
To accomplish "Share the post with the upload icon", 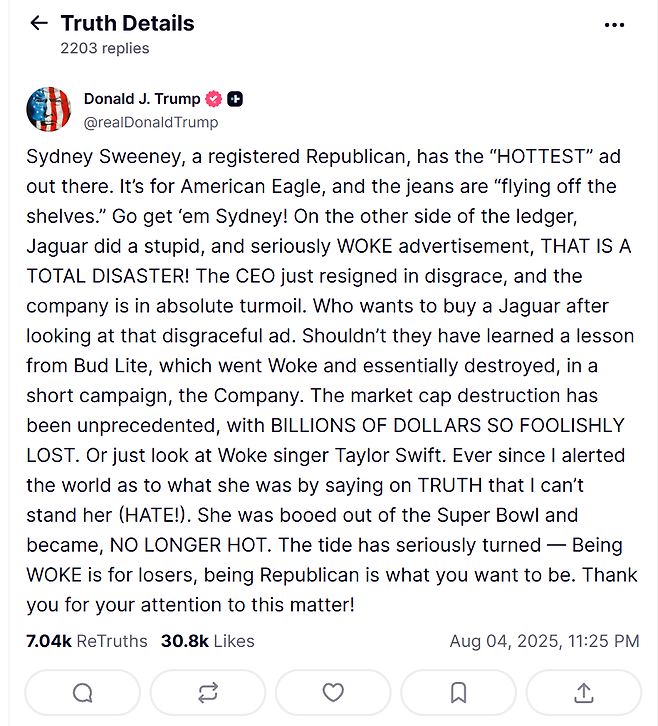I will (x=584, y=692).
